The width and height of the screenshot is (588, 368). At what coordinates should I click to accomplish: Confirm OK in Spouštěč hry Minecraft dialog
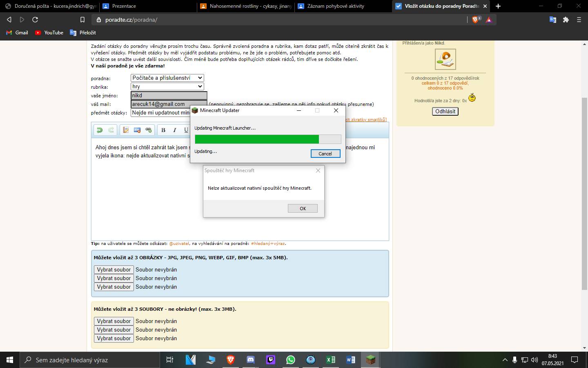[303, 209]
